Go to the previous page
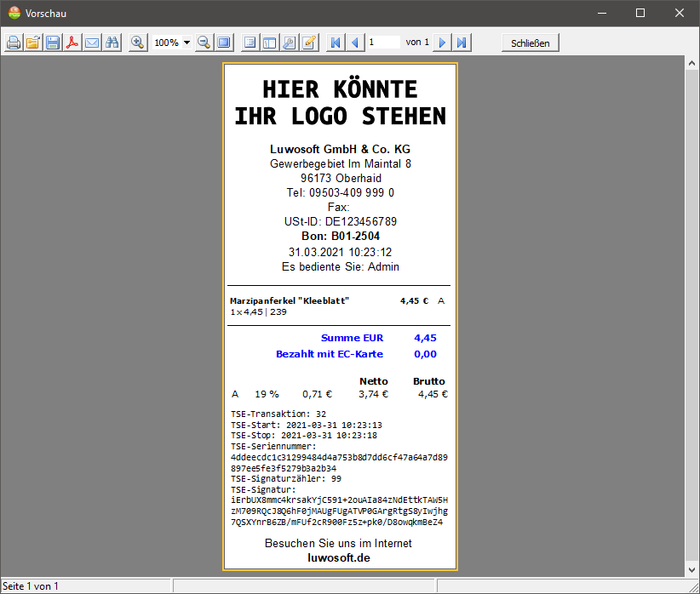 (x=355, y=43)
